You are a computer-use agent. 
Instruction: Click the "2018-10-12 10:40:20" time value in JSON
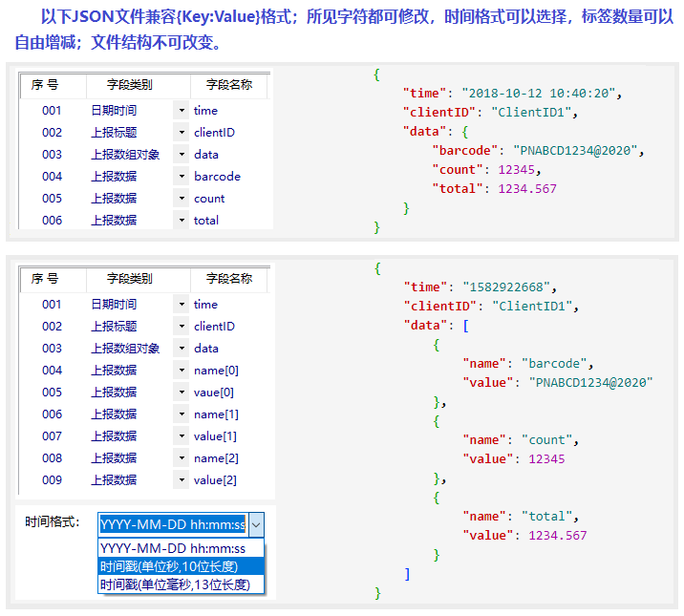coord(542,94)
